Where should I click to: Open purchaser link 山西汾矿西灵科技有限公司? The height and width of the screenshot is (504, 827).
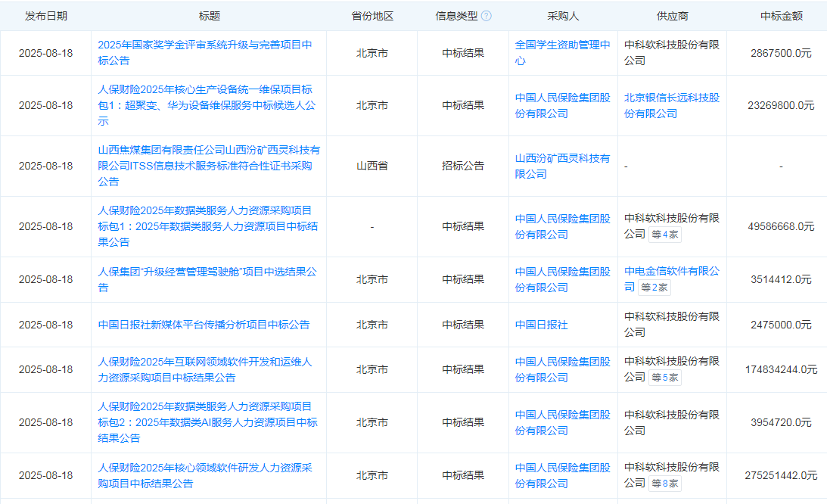563,166
